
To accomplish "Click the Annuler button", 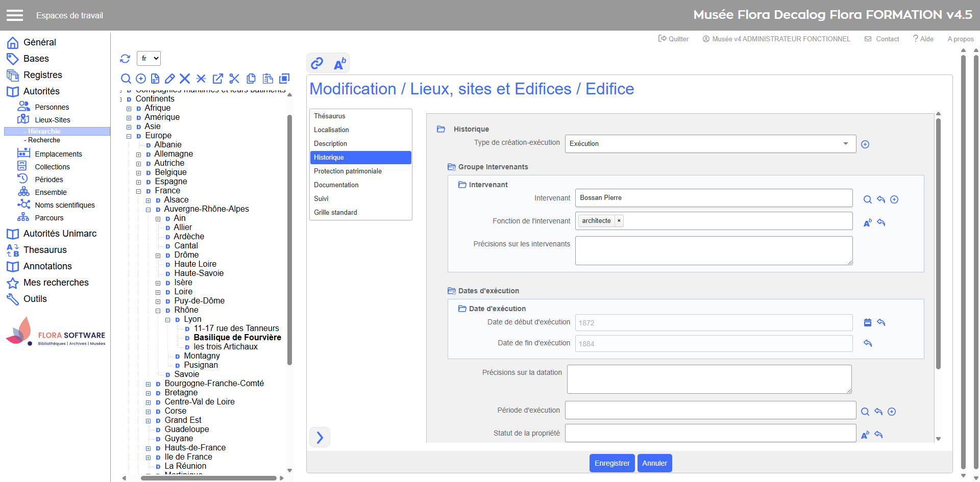I will click(x=654, y=463).
